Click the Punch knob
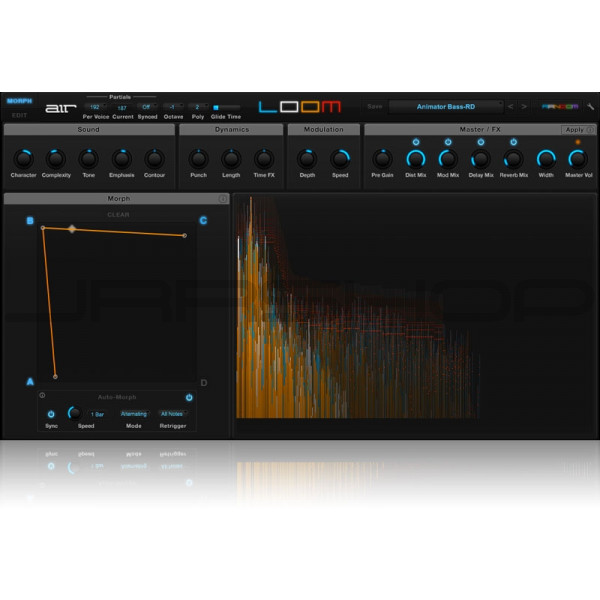600x600 pixels. coord(199,159)
